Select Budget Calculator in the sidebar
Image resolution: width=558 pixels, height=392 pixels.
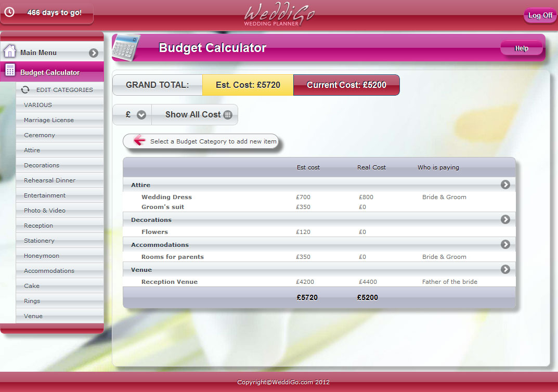[52, 72]
